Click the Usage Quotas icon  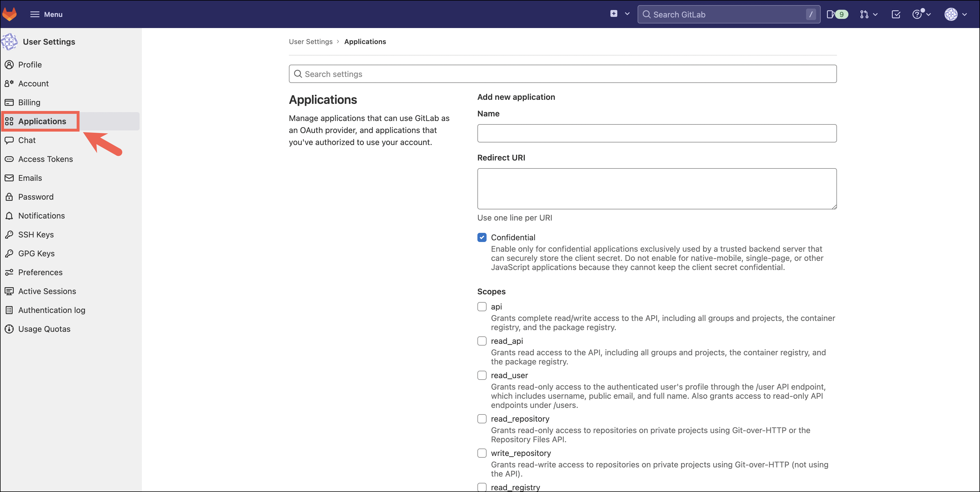[x=9, y=329]
